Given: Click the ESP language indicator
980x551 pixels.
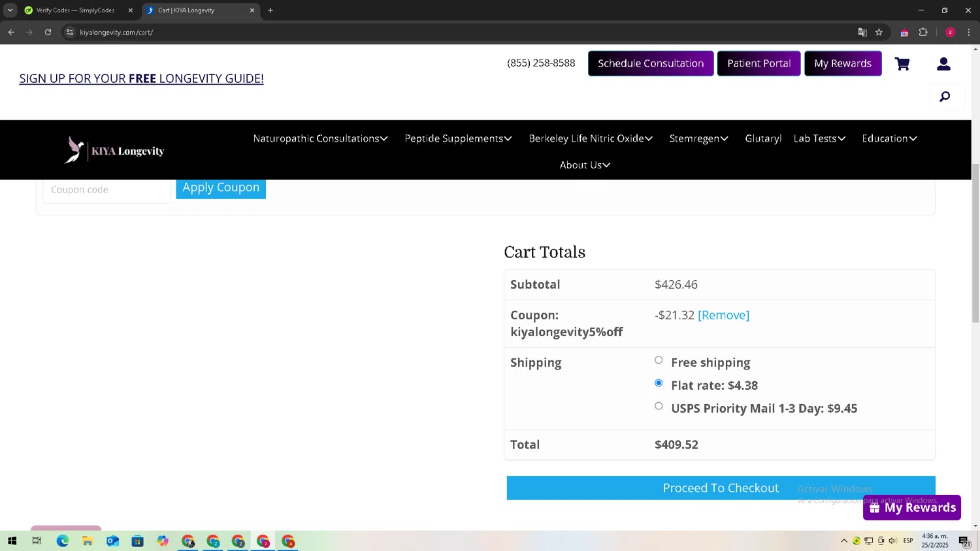Looking at the screenshot, I should [908, 541].
